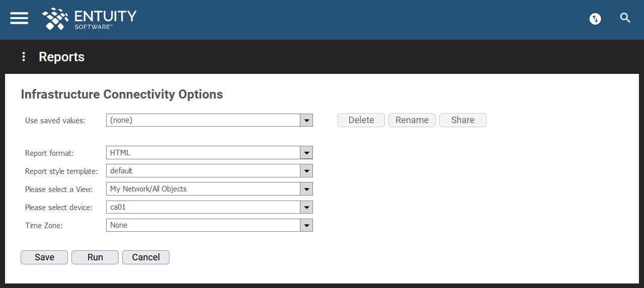Image resolution: width=644 pixels, height=288 pixels.
Task: Cancel the report options form
Action: [x=146, y=257]
